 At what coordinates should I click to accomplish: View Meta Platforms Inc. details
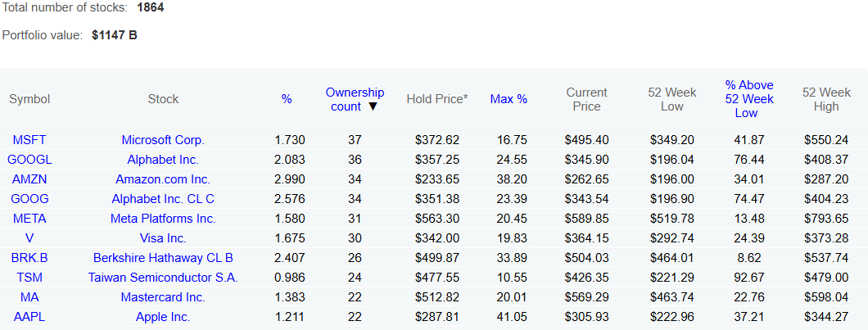click(x=163, y=219)
